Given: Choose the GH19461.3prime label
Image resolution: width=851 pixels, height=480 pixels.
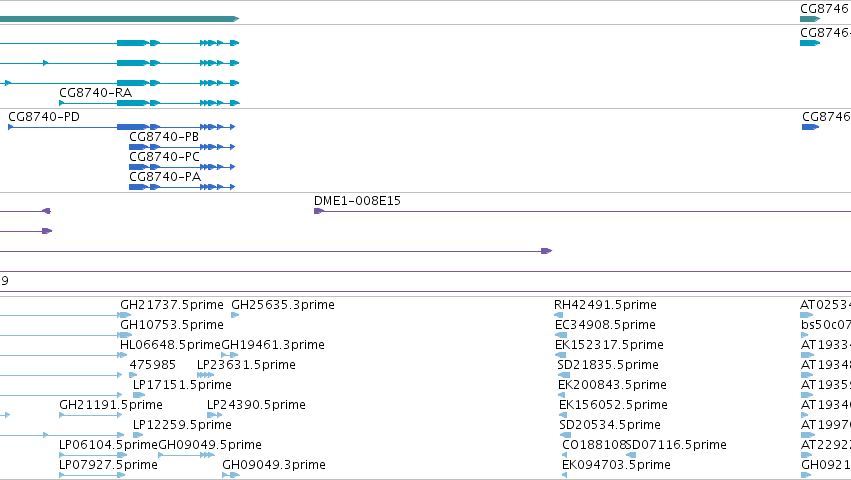Looking at the screenshot, I should click(273, 345).
